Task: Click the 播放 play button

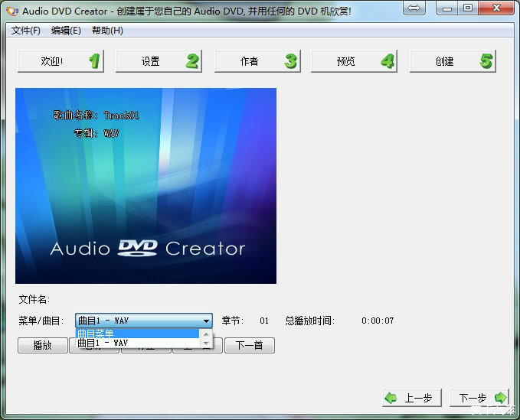Action: point(42,346)
